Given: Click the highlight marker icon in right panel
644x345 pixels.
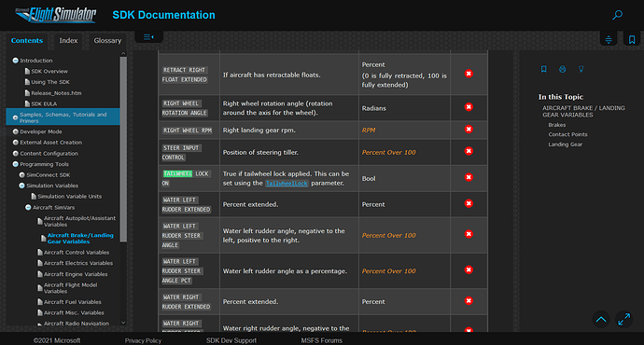Looking at the screenshot, I should pyautogui.click(x=581, y=69).
